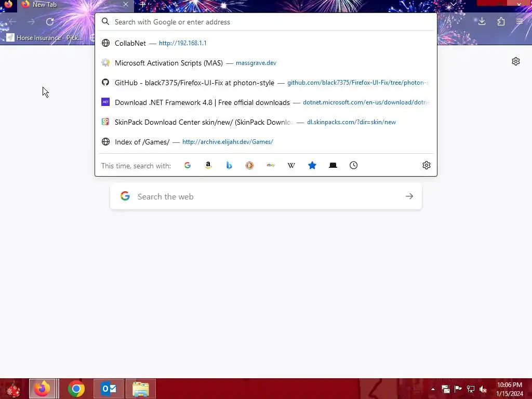Open Index of /Games/ suggestion
Viewport: 532px width, 399px height.
click(265, 141)
